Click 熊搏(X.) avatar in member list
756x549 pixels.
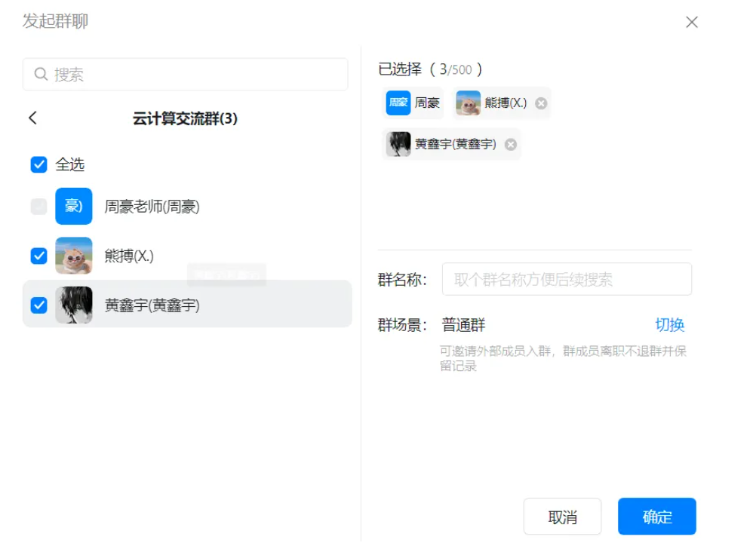(74, 256)
